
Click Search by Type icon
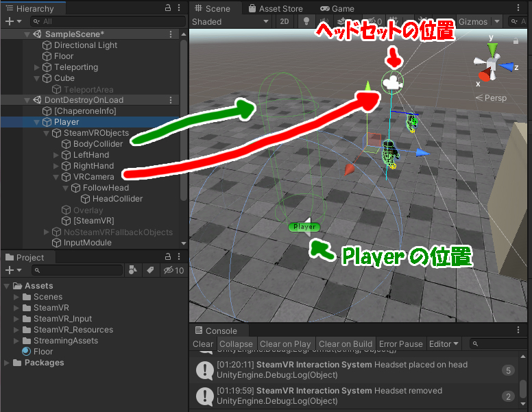(x=133, y=270)
